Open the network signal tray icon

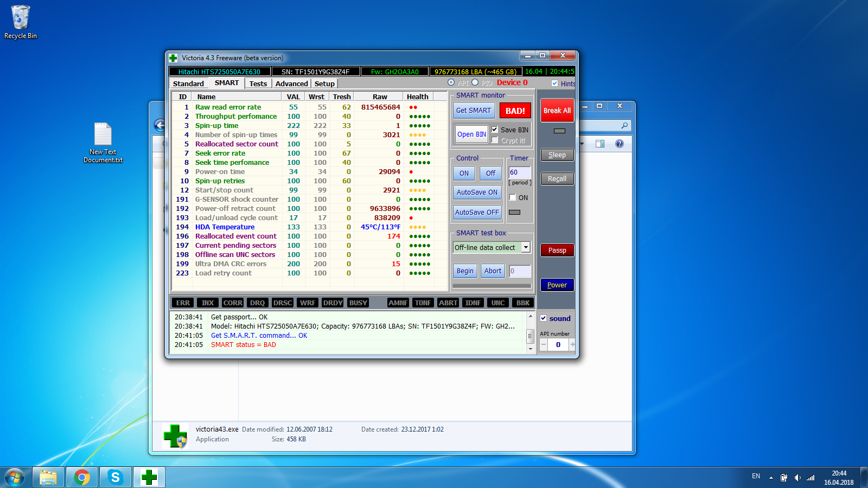(x=810, y=478)
